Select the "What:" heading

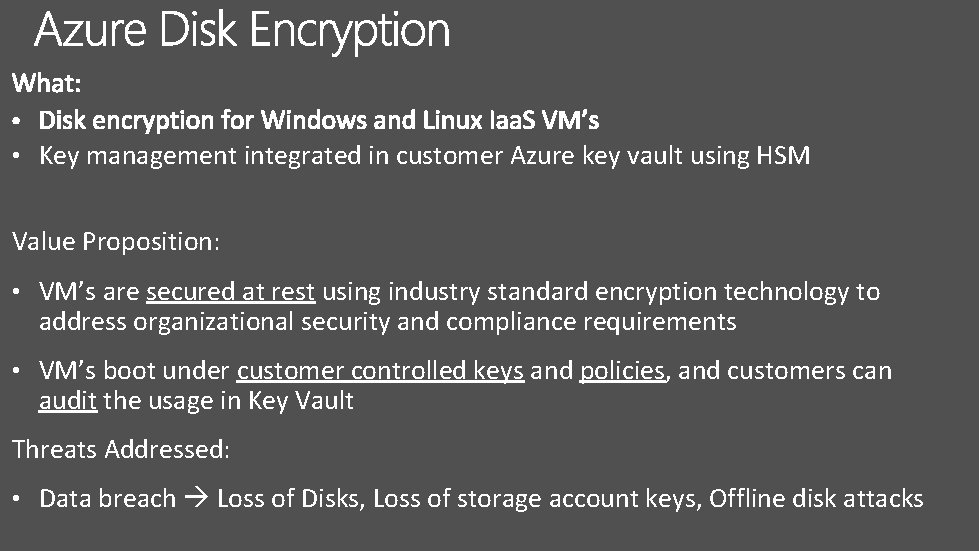click(45, 82)
